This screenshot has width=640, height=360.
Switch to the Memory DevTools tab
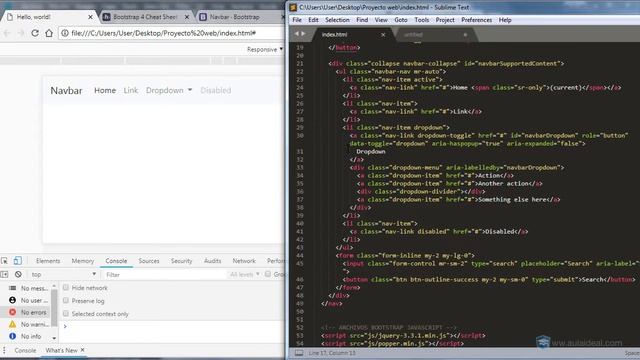pos(83,261)
